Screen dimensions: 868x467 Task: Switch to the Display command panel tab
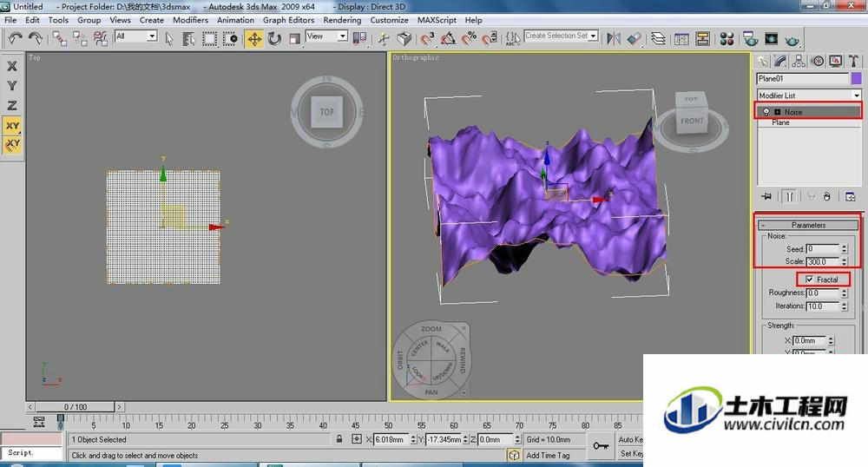tap(835, 60)
